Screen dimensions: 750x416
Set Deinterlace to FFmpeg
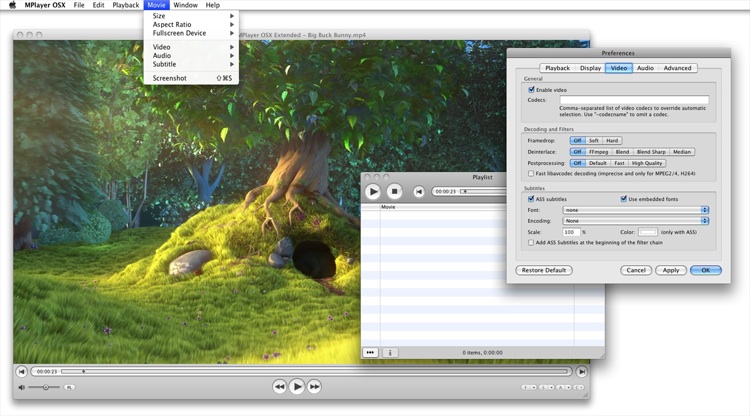click(598, 152)
